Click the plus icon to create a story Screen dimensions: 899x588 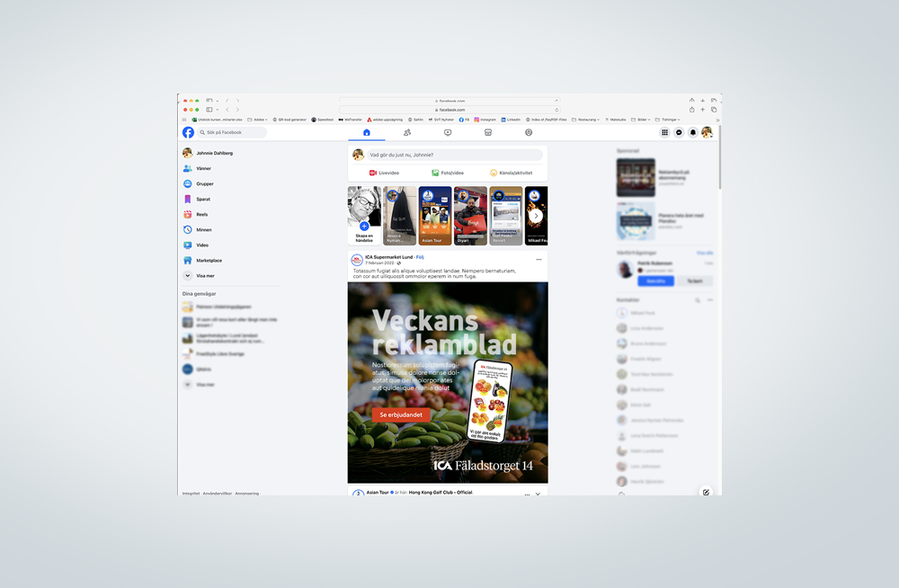364,227
